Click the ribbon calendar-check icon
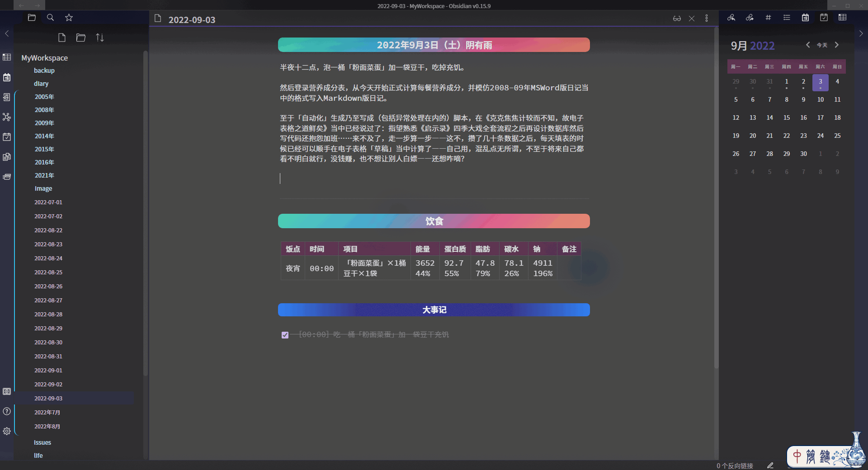Image resolution: width=868 pixels, height=470 pixels. pos(7,137)
